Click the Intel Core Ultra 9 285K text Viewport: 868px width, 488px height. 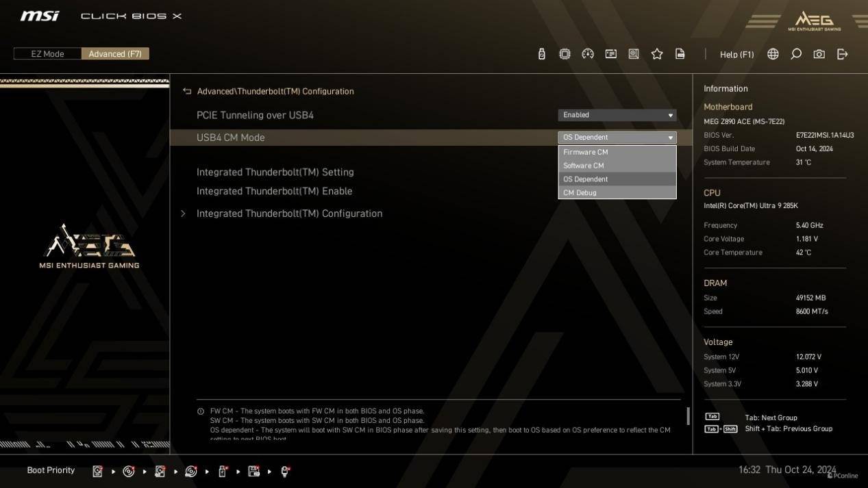click(751, 206)
